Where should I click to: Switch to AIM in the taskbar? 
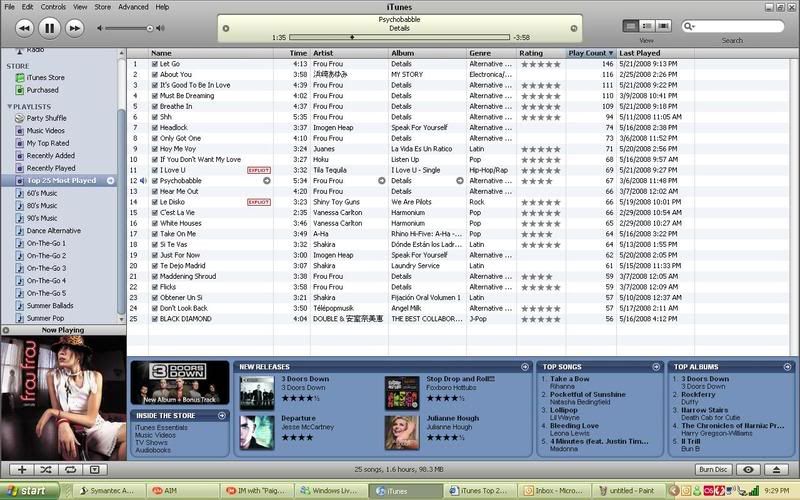pos(182,491)
